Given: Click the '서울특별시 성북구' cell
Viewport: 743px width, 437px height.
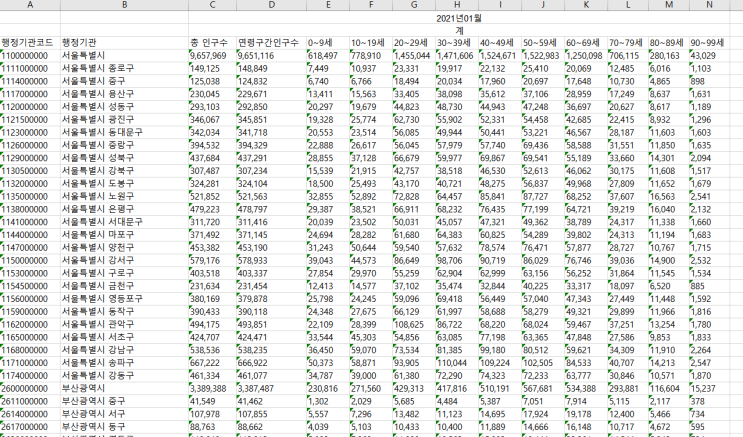Looking at the screenshot, I should (x=124, y=158).
